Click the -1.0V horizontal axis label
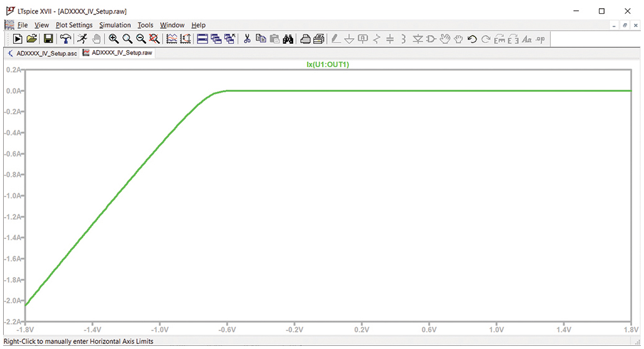This screenshot has height=349, width=644. tap(159, 330)
